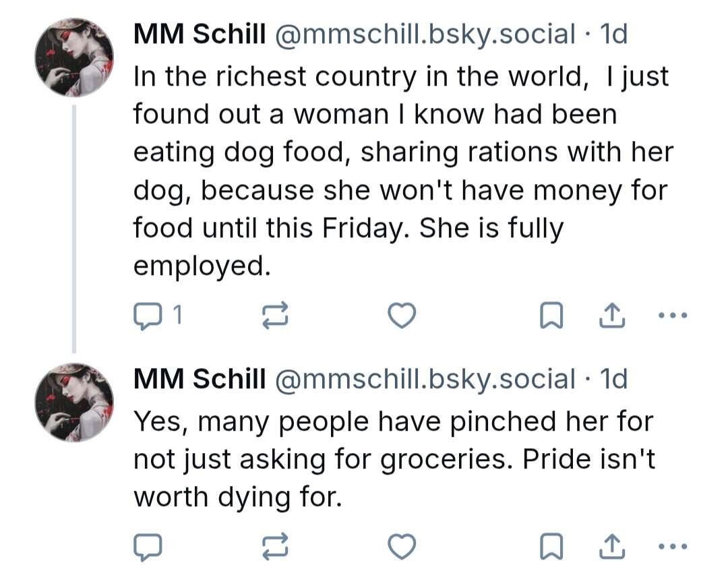
Task: Open @mmschill.bsky.social handle on second post
Action: tap(425, 380)
